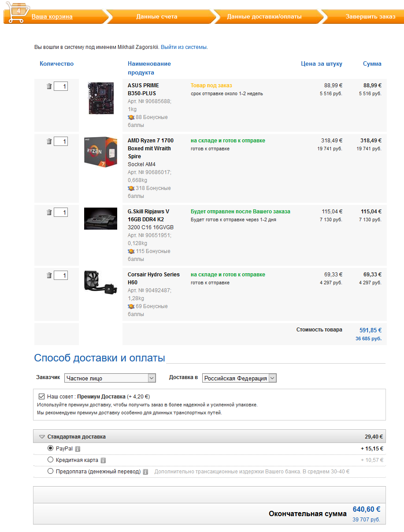Screen dimensions: 404x532
Task: Select Кредитная карта payment radio button
Action: tap(50, 460)
